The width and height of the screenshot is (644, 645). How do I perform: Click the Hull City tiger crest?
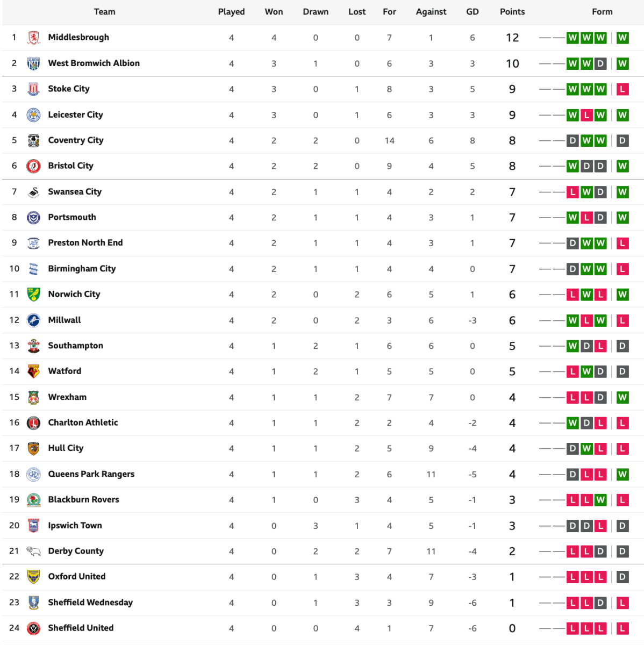(33, 448)
